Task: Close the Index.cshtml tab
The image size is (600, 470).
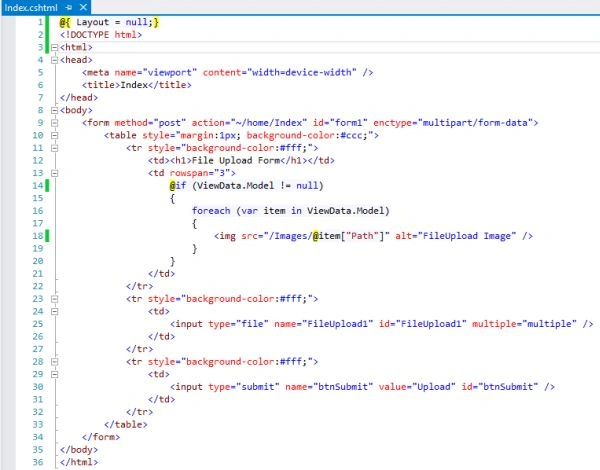Action: pyautogui.click(x=83, y=7)
